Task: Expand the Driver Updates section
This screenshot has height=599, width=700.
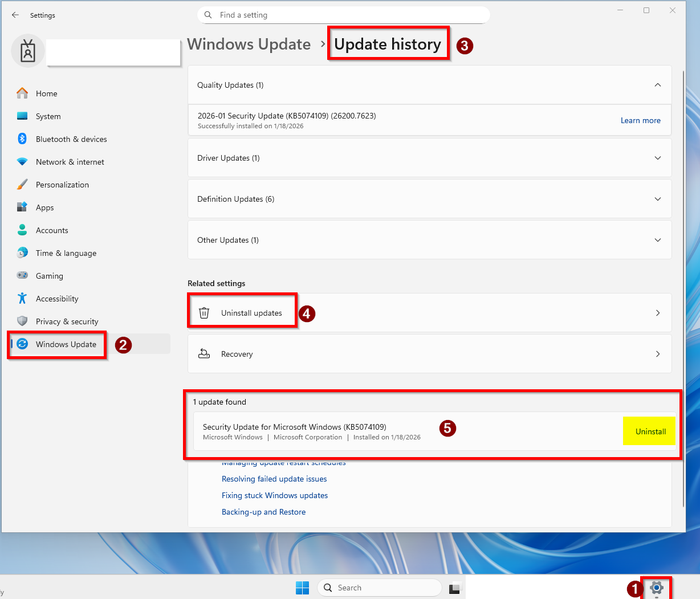Action: (658, 158)
